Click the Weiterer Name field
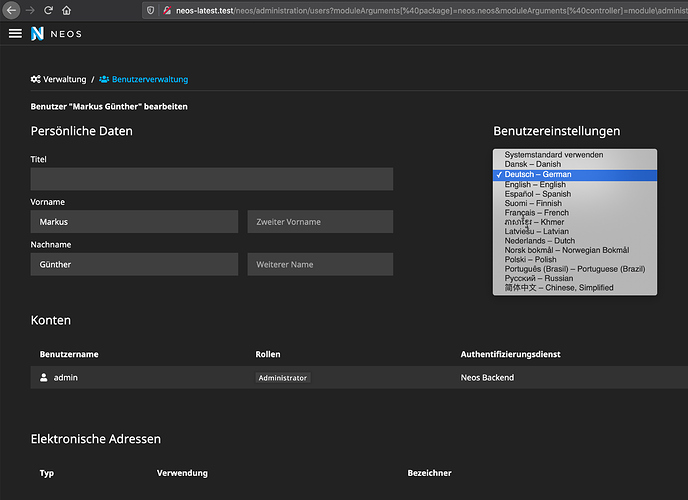 [320, 264]
